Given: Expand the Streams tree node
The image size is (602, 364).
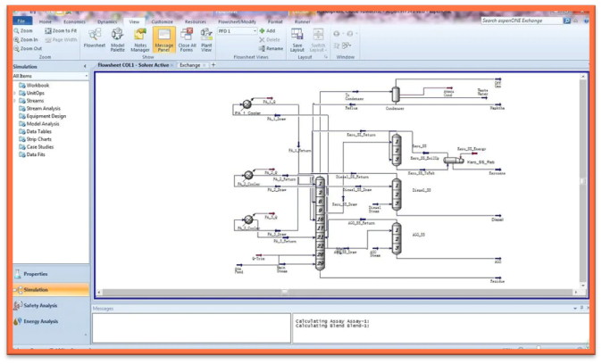Looking at the screenshot, I should tap(16, 100).
